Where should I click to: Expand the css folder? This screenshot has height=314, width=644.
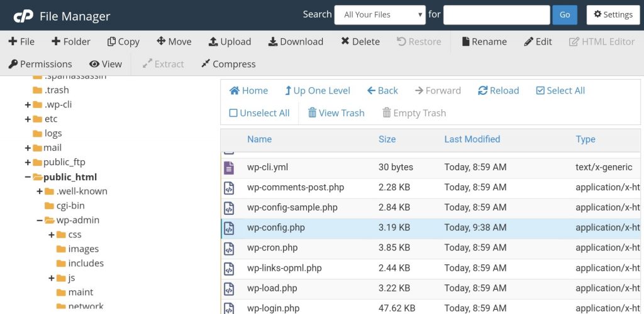(52, 235)
